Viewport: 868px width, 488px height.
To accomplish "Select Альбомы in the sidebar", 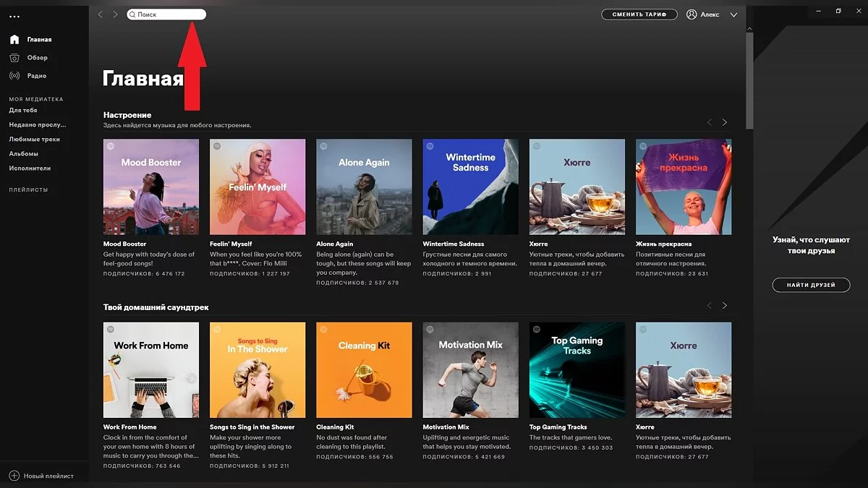I will pyautogui.click(x=24, y=154).
